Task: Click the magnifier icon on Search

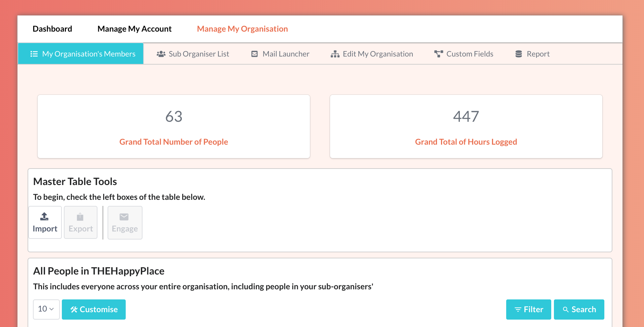Action: click(566, 310)
